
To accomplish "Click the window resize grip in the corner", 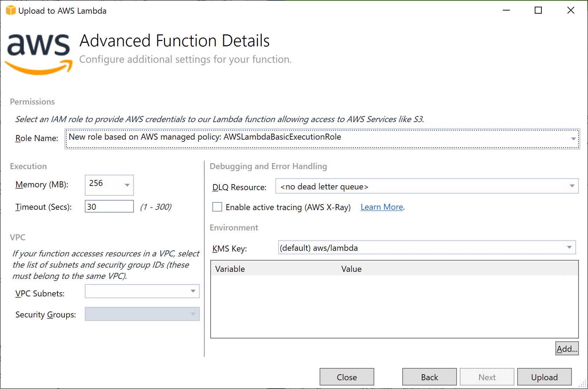I will tap(582, 383).
